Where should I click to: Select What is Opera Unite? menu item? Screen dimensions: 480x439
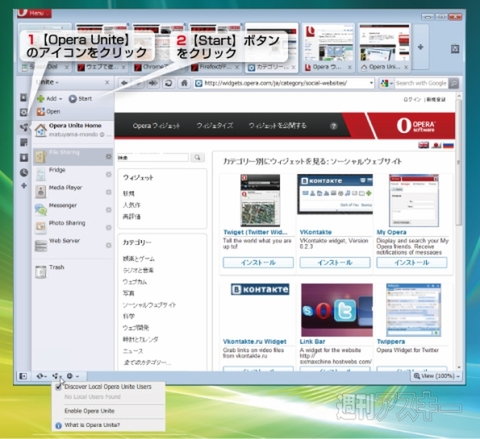coord(92,425)
